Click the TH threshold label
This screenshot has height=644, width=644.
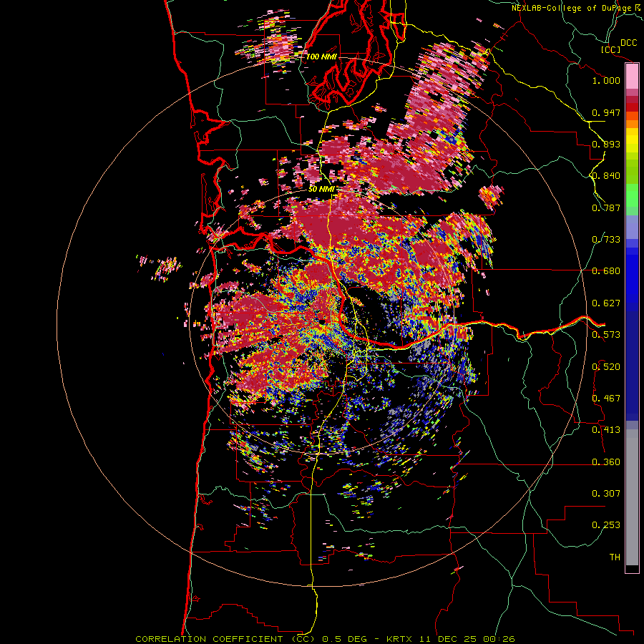click(x=615, y=557)
